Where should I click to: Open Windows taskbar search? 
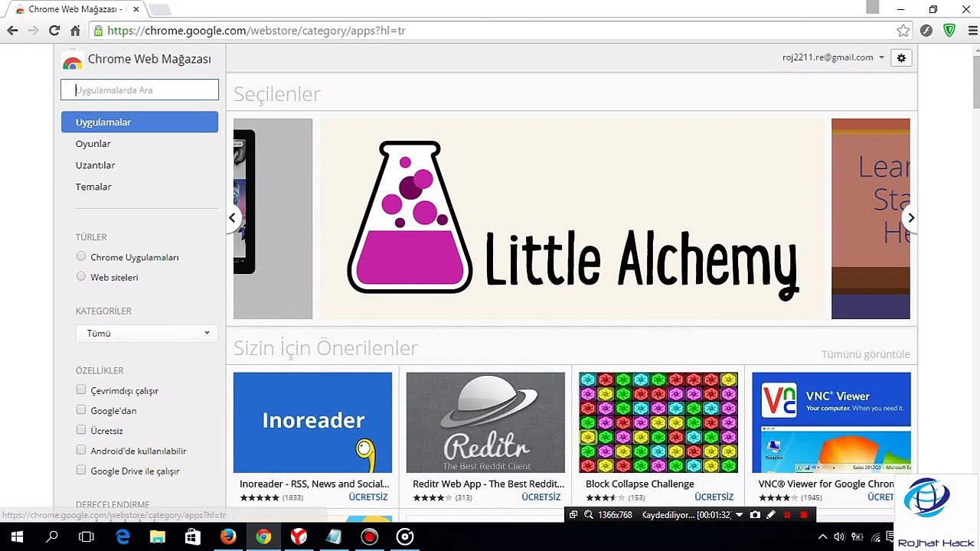[52, 537]
